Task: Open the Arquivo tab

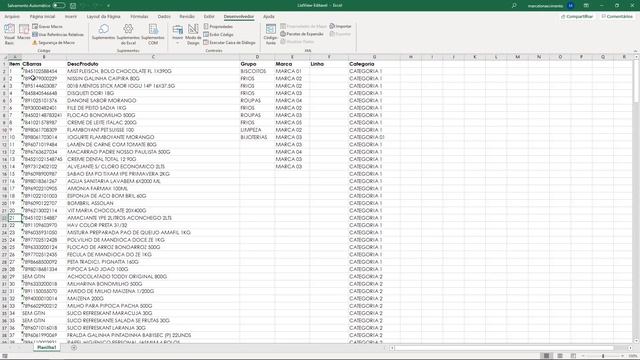Action: point(12,17)
